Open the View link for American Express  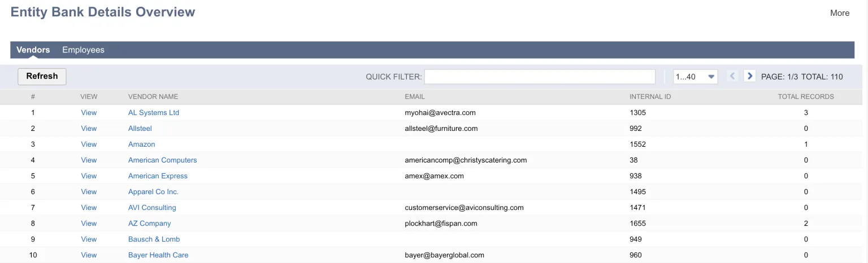pos(89,176)
